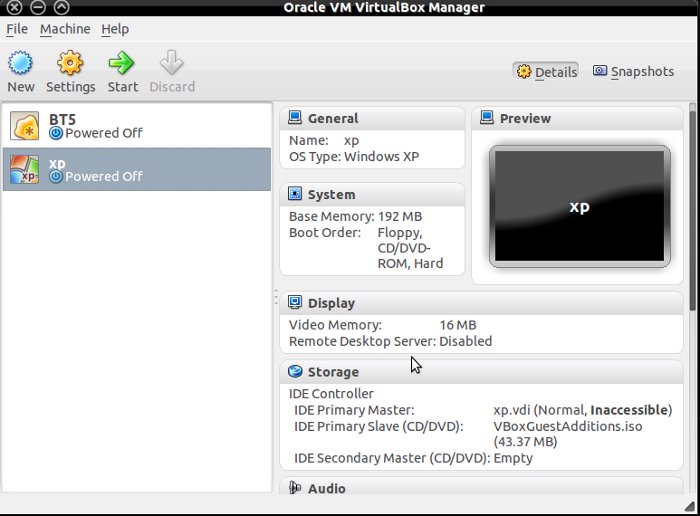Open the General section header
This screenshot has height=516, width=700.
tap(372, 118)
